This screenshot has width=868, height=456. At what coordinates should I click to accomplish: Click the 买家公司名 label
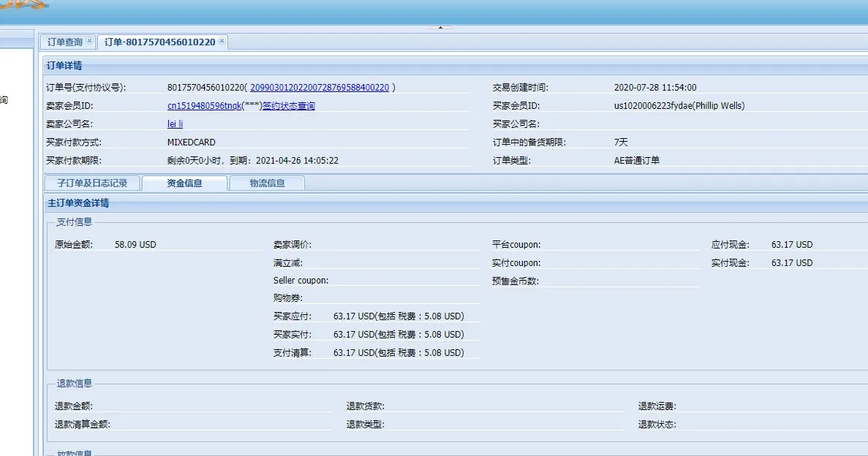(516, 124)
